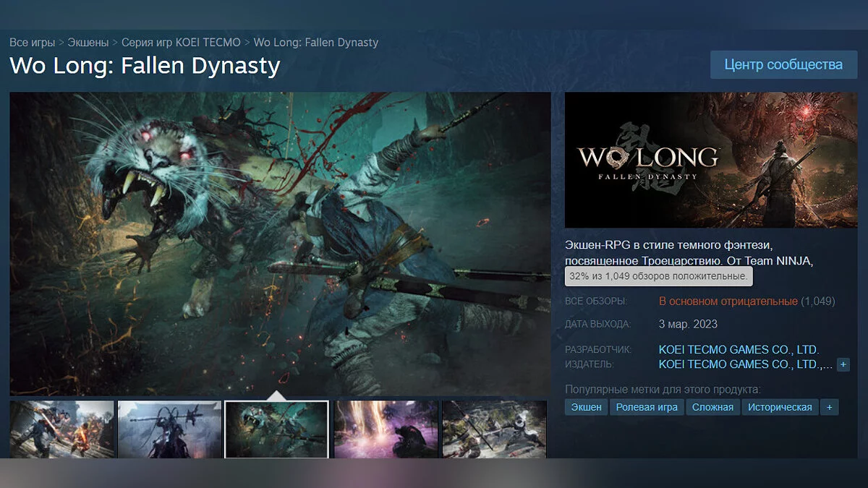Select the second thumbnail with winged figure
The height and width of the screenshot is (488, 868).
(169, 429)
